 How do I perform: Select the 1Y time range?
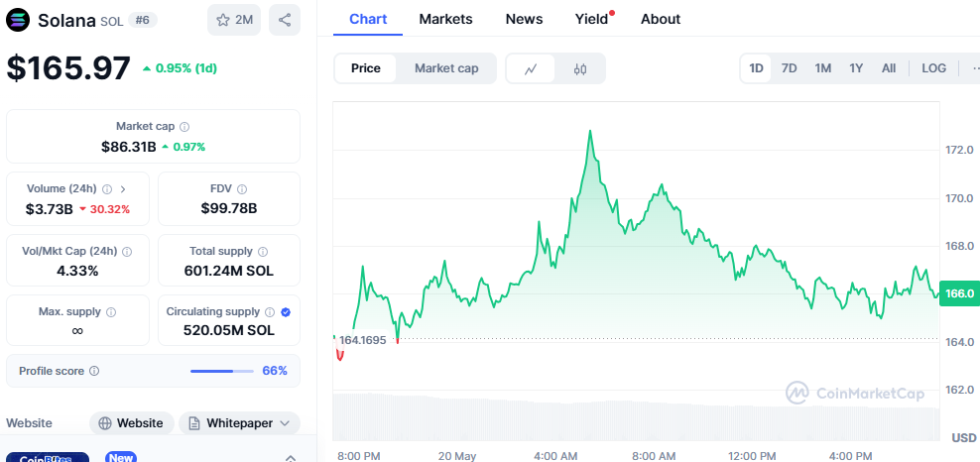(856, 68)
